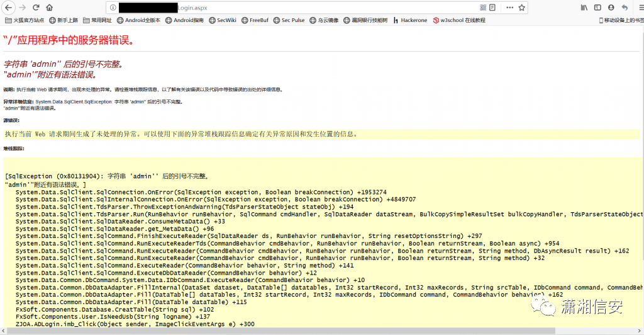The width and height of the screenshot is (644, 335).
Task: Click the red server error heading
Action: point(69,40)
